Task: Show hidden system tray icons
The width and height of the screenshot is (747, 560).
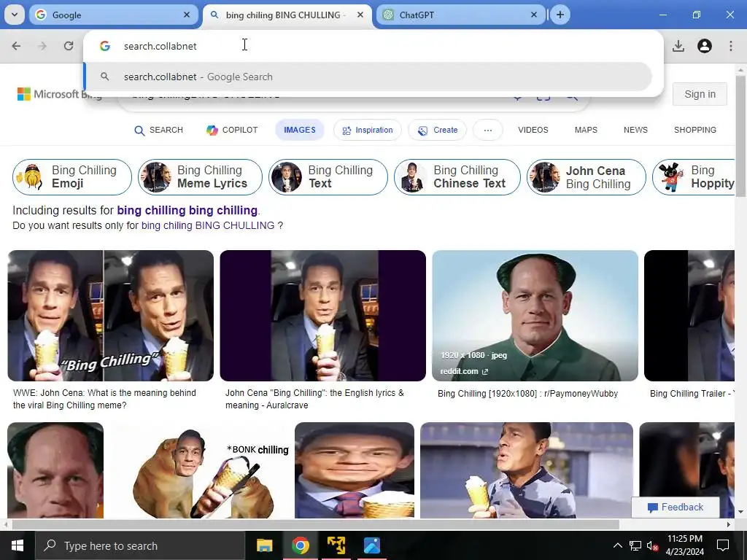Action: coord(617,545)
